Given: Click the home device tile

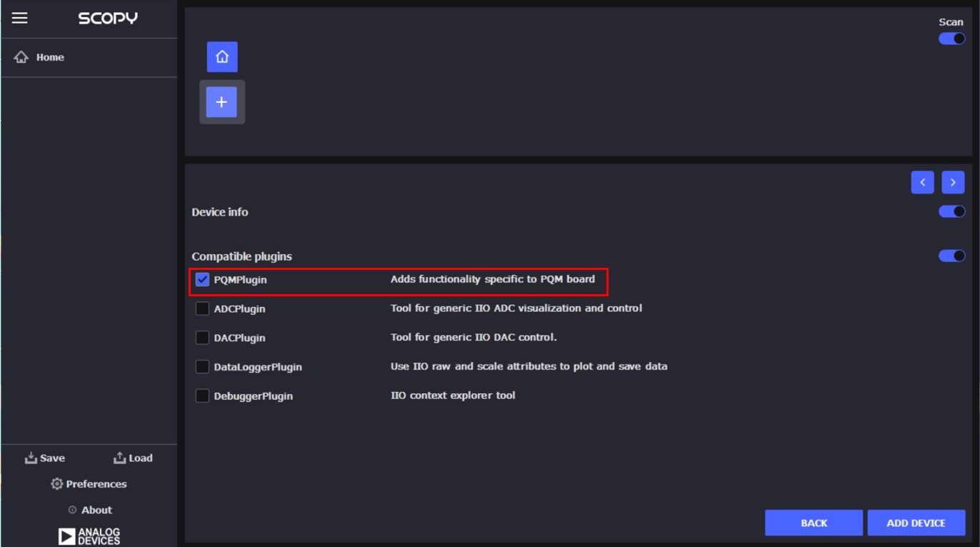Looking at the screenshot, I should [222, 56].
